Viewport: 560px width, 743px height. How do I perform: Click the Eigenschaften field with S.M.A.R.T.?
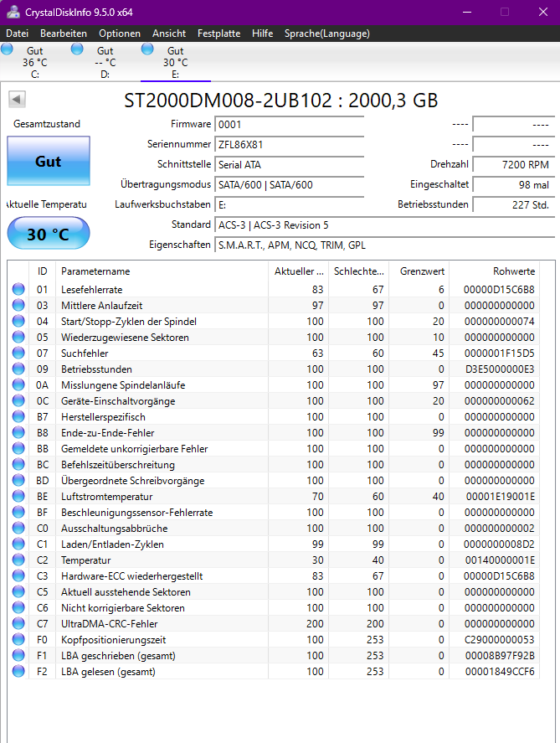tap(384, 245)
